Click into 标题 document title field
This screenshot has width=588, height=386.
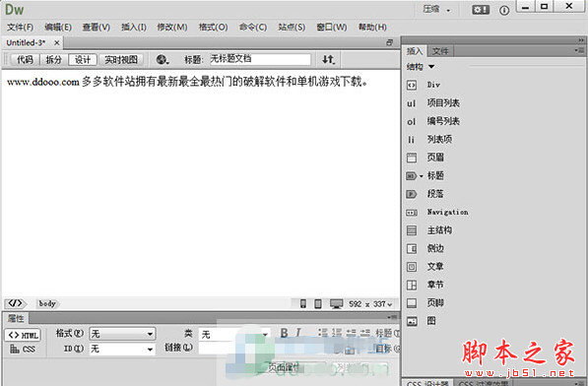tap(260, 59)
